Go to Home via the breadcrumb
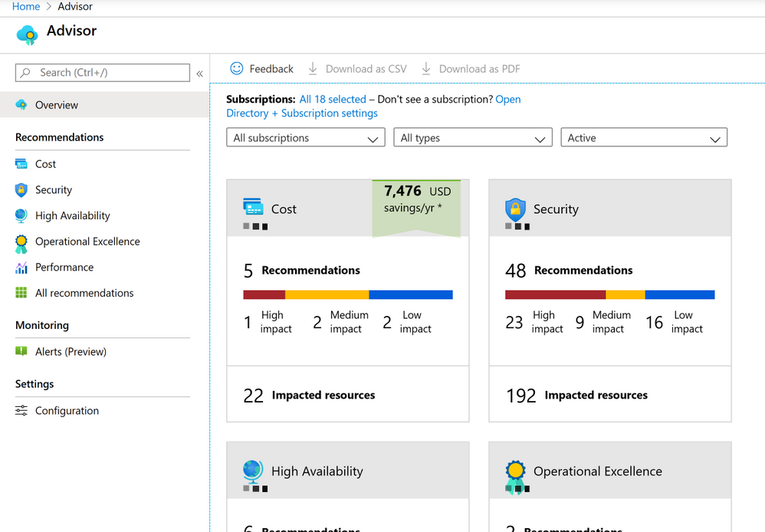765x532 pixels. tap(26, 7)
